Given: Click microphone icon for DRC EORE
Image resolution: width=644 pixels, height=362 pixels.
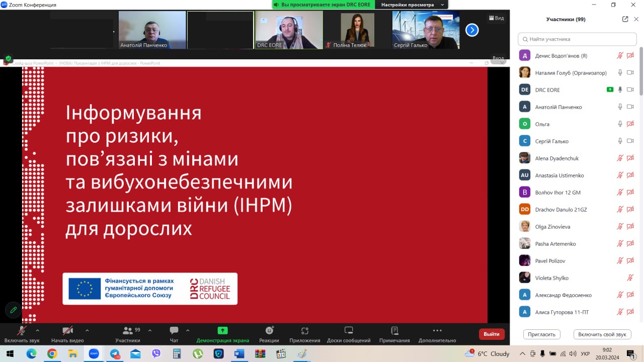Looking at the screenshot, I should coord(620,90).
